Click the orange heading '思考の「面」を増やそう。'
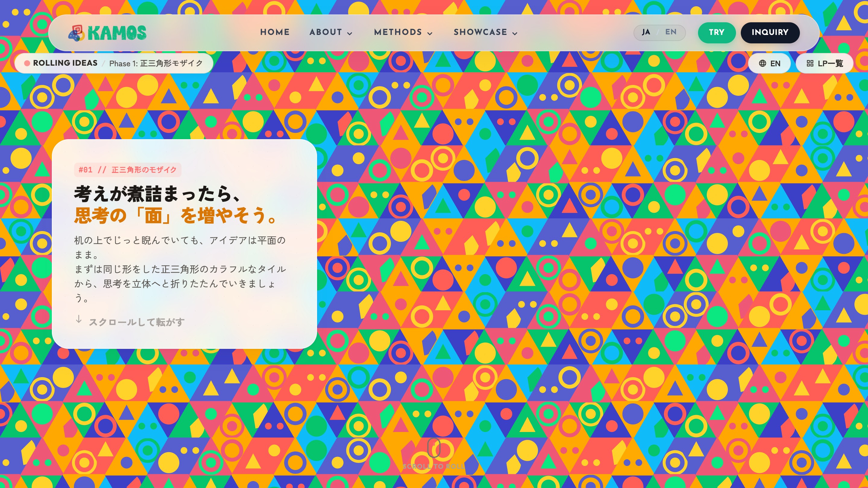This screenshot has width=868, height=488. pos(176,215)
